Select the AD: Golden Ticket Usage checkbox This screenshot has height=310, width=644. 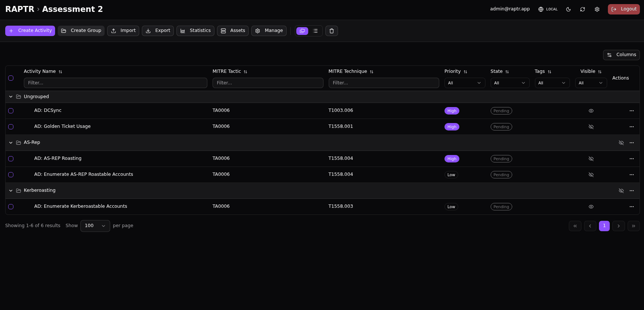[x=11, y=127]
